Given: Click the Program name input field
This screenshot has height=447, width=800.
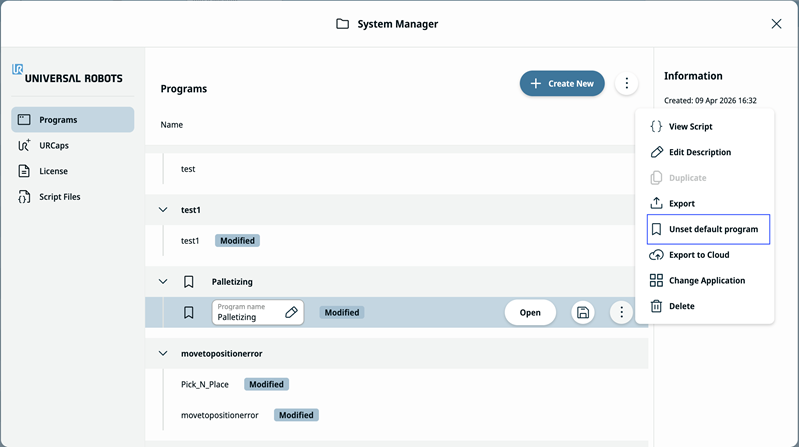Looking at the screenshot, I should coord(258,312).
